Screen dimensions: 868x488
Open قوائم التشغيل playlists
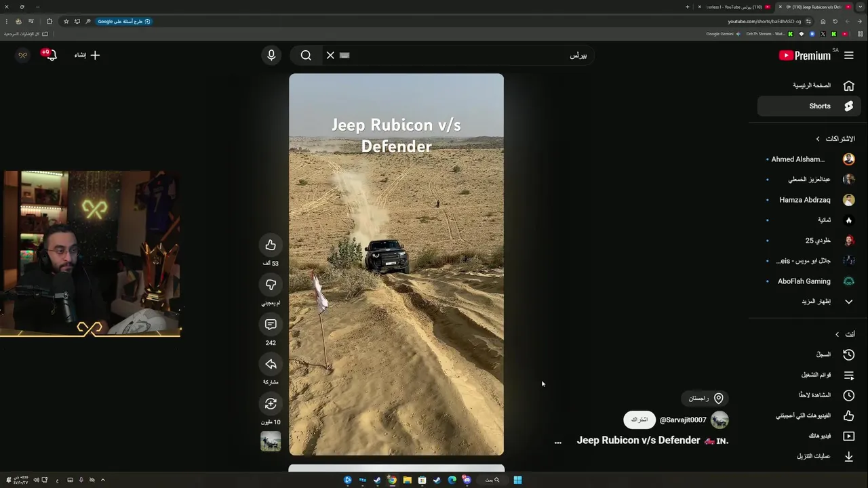(x=809, y=375)
